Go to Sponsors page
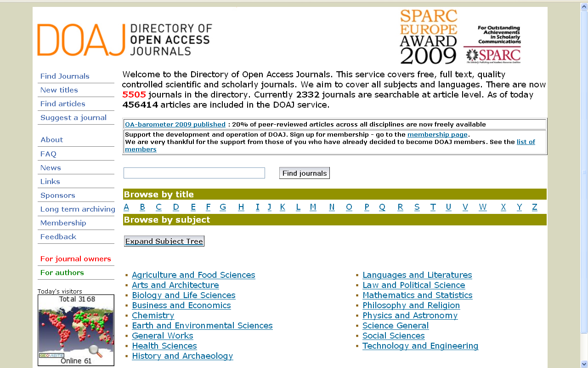588x368 pixels. (x=58, y=195)
